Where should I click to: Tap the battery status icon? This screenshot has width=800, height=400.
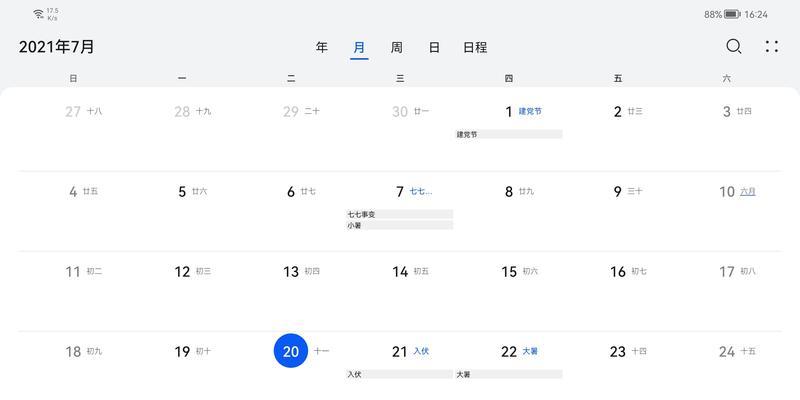click(732, 14)
